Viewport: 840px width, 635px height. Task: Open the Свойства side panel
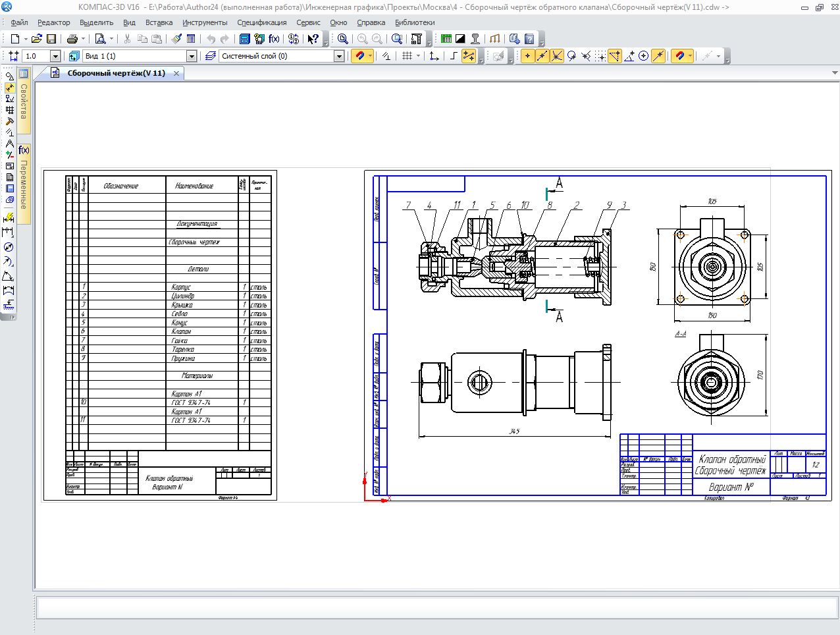pos(24,101)
